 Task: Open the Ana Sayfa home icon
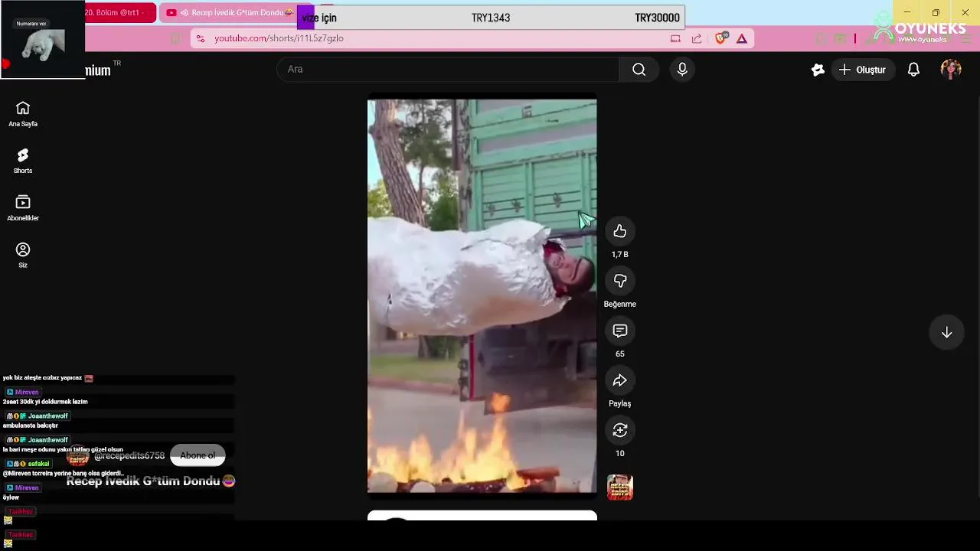coord(23,108)
